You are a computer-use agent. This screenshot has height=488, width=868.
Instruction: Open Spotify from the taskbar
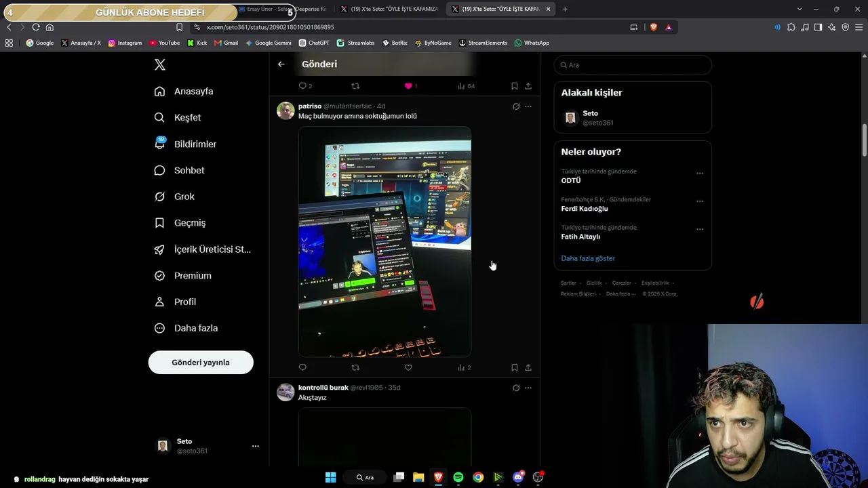coord(458,477)
